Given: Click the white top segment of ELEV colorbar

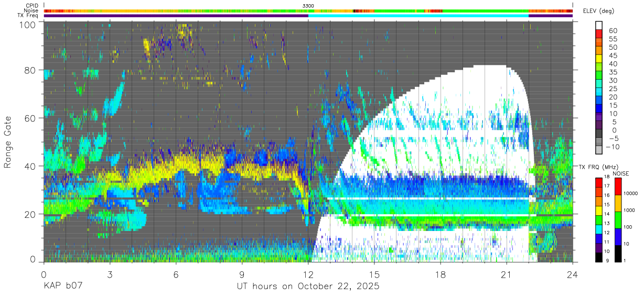Looking at the screenshot, I should coord(599,26).
